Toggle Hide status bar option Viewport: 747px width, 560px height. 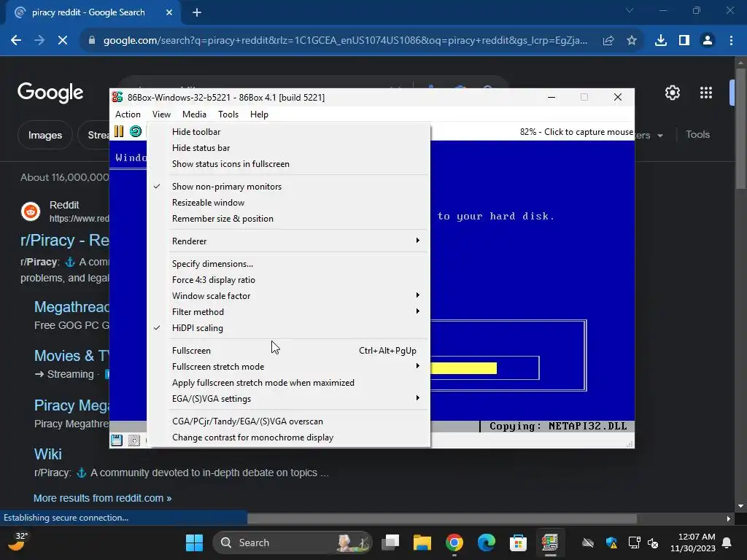click(289, 148)
